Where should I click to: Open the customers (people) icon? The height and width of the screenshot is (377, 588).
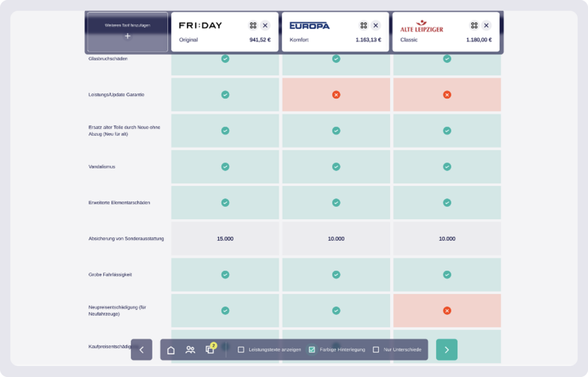pos(190,350)
